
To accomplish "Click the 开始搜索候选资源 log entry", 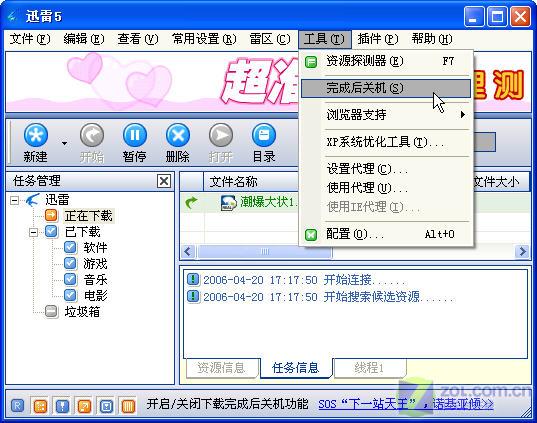I will pos(321,297).
